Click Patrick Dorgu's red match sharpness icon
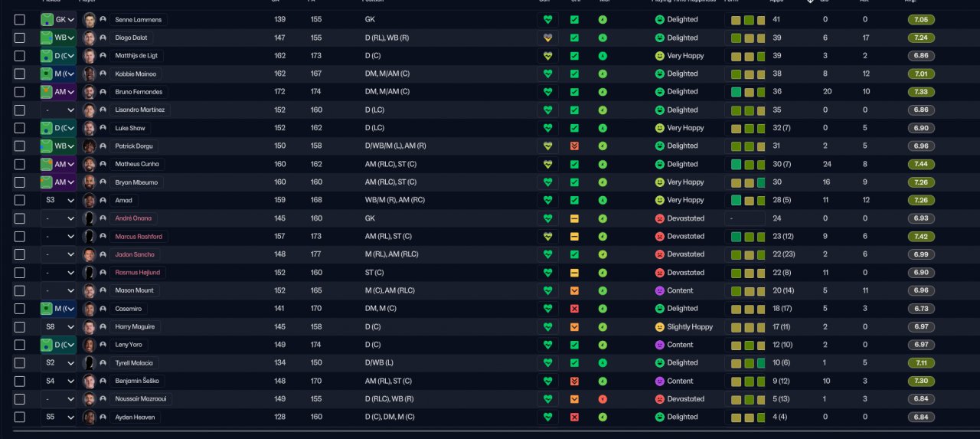 [574, 146]
